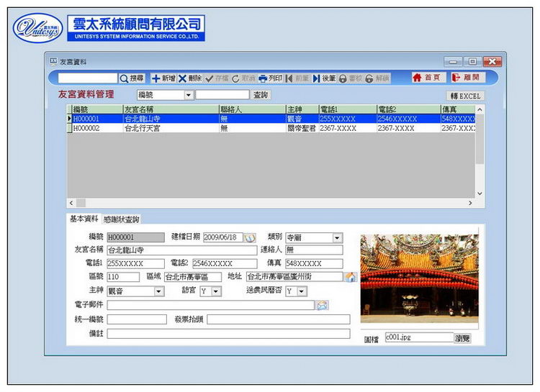This screenshot has height=392, width=540.
Task: Click the 轉EXCEL export button
Action: click(x=465, y=96)
